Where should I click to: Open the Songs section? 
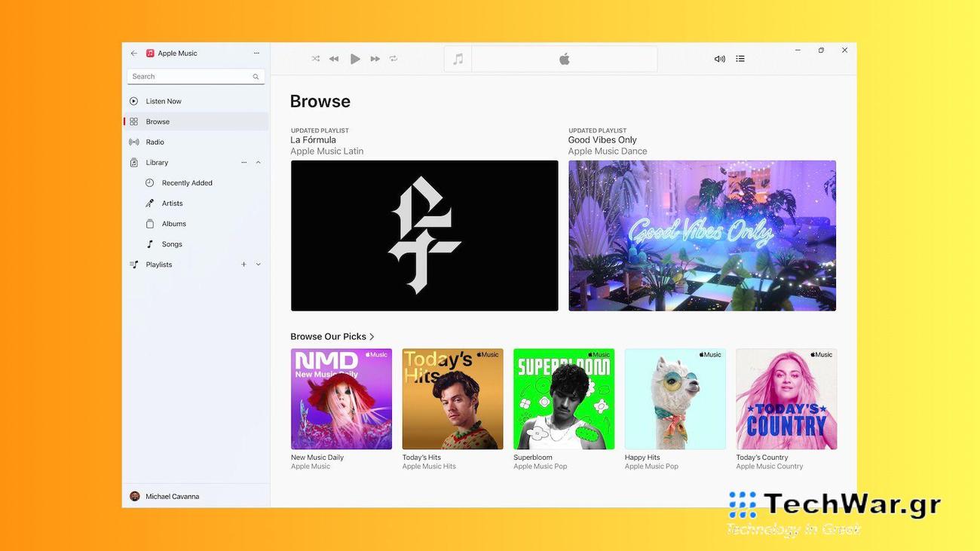(x=172, y=243)
